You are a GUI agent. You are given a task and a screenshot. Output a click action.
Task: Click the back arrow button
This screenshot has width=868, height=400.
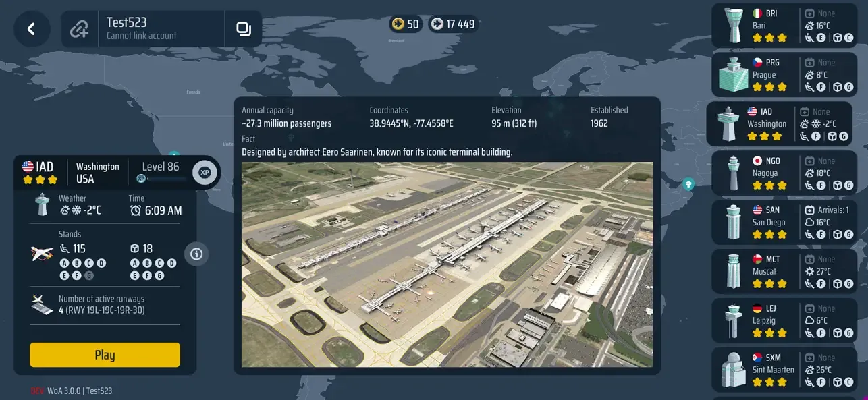pos(31,28)
